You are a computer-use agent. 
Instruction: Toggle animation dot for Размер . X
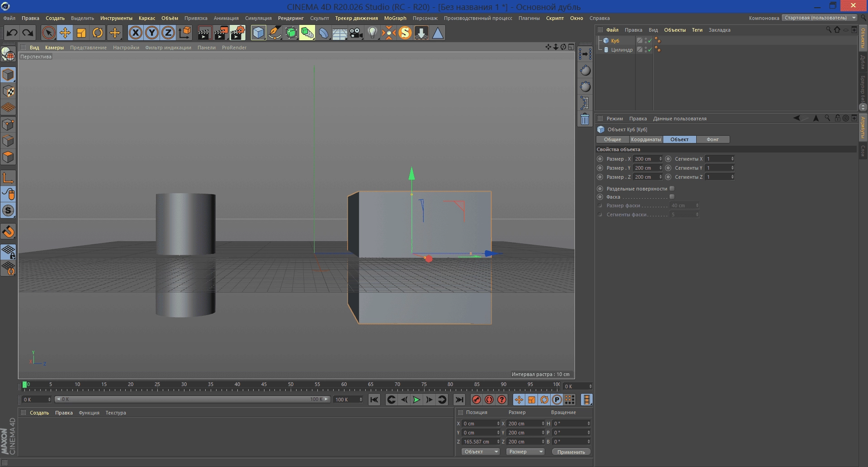pyautogui.click(x=600, y=159)
